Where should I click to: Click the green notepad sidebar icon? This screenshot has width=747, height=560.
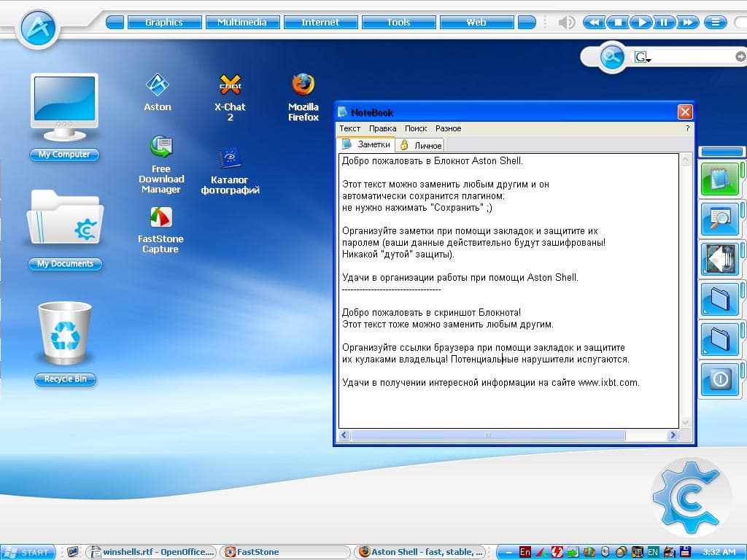point(720,179)
